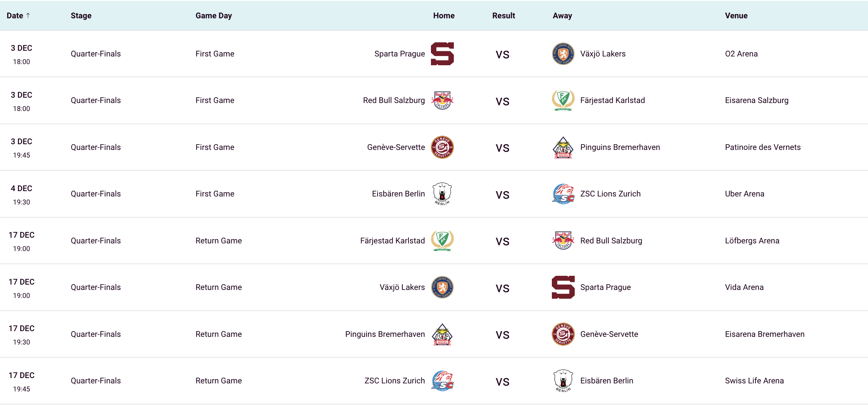Click the ZSC Lions Zurich home team name
Image resolution: width=868 pixels, height=412 pixels.
(x=394, y=381)
